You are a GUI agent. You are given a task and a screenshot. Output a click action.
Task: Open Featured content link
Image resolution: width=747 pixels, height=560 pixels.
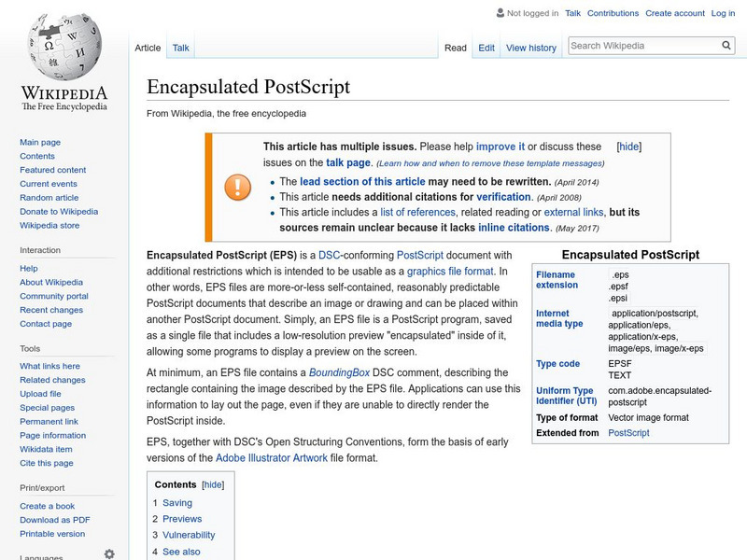coord(53,170)
